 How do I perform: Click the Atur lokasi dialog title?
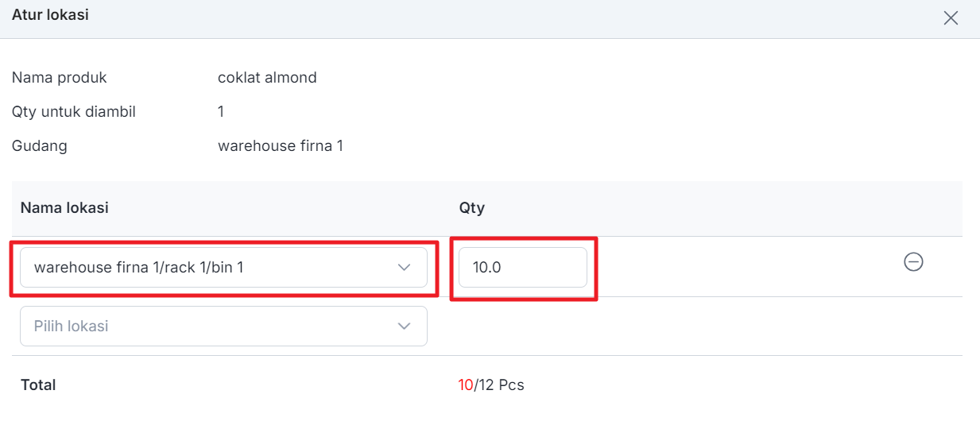click(50, 15)
